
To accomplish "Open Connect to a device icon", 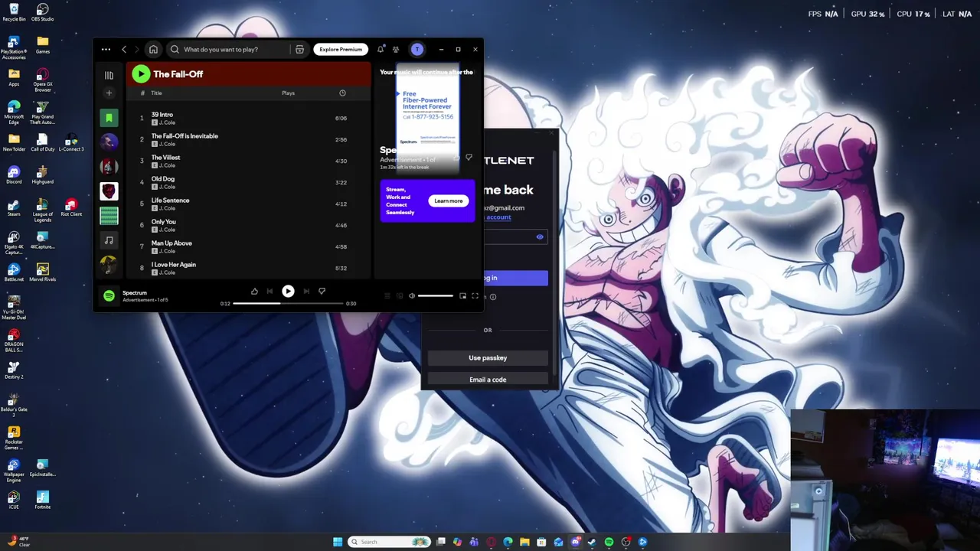I will 400,295.
